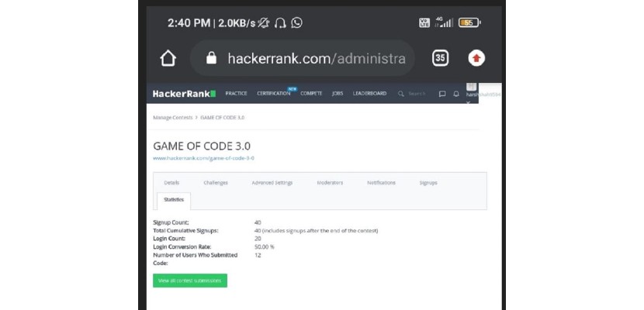This screenshot has width=644, height=310.
Task: Click View all contest submissions button
Action: pos(190,281)
